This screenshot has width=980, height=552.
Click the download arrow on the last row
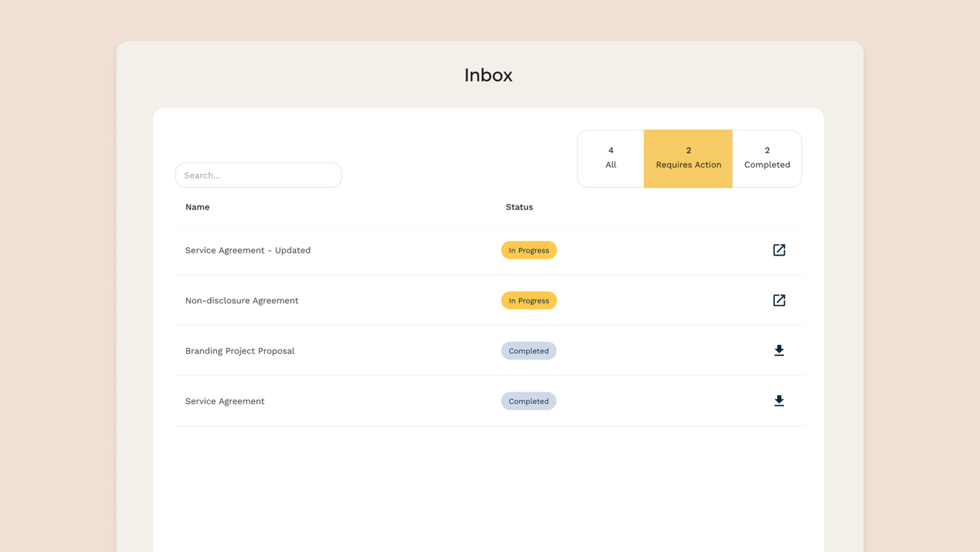pos(779,401)
